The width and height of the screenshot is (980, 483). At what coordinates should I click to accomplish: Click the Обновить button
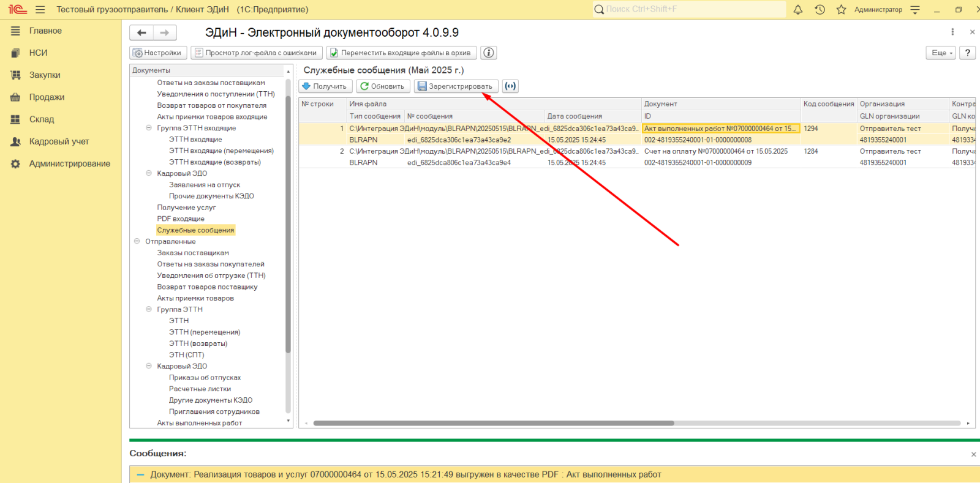click(383, 86)
